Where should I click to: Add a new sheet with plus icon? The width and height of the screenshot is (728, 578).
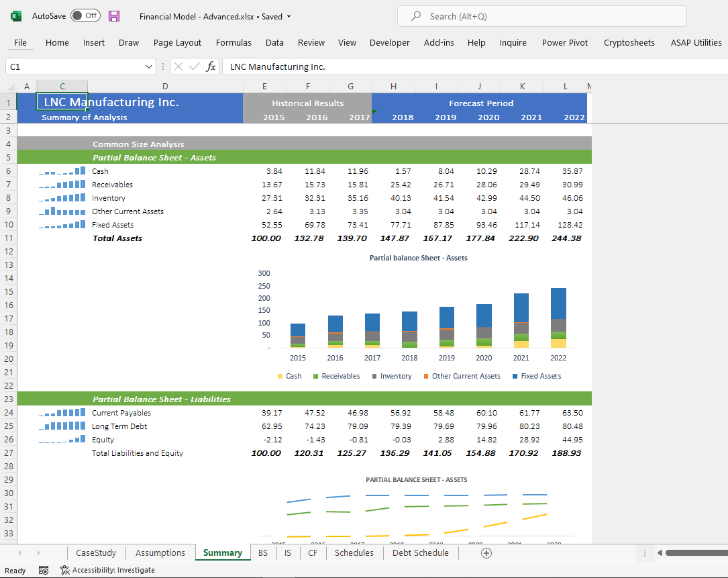coord(486,553)
